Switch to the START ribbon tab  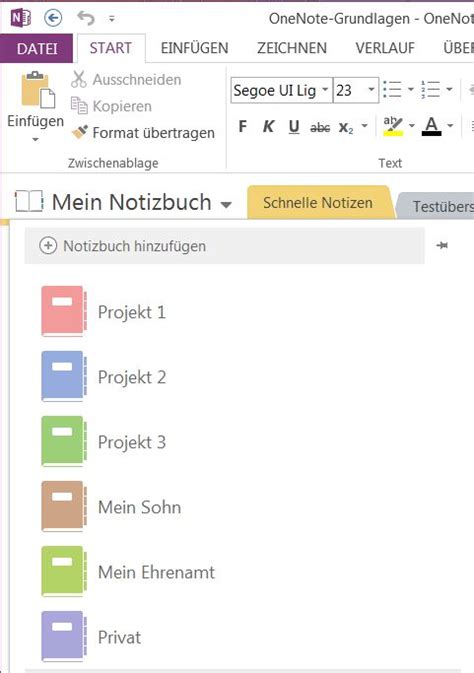coord(110,48)
